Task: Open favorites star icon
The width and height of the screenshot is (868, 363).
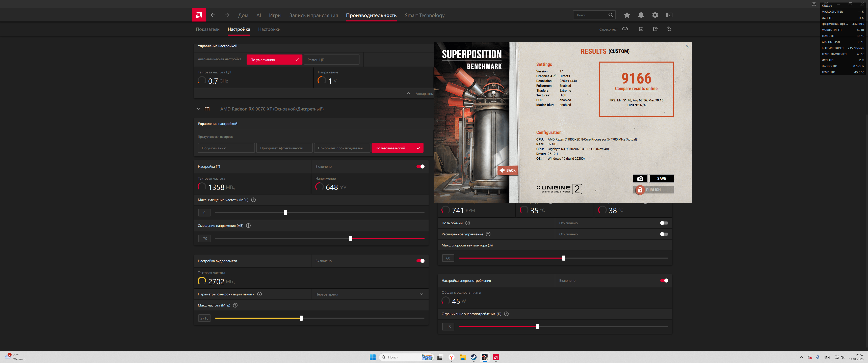Action: pyautogui.click(x=626, y=15)
